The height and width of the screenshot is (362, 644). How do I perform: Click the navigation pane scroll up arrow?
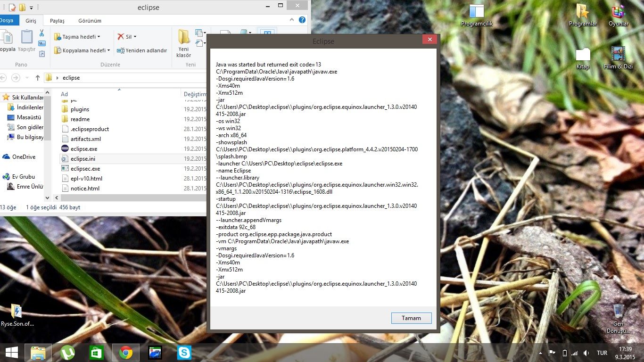click(47, 92)
